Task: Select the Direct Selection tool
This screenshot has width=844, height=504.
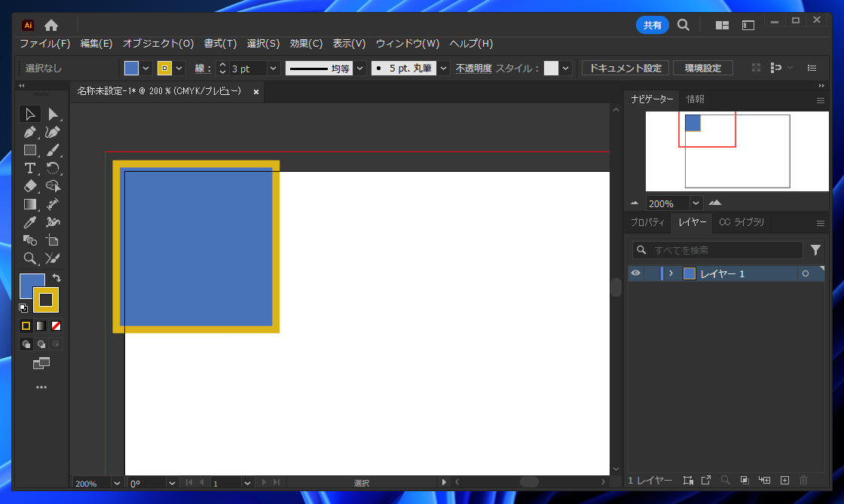Action: [53, 114]
